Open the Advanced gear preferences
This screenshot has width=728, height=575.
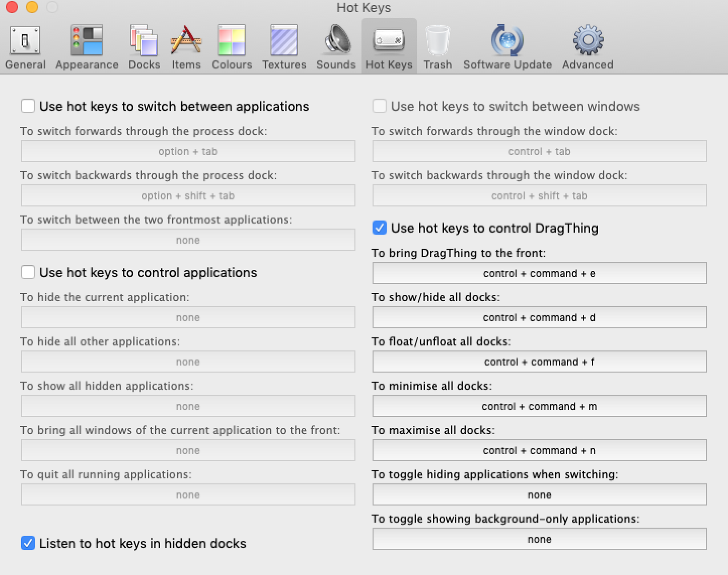588,47
